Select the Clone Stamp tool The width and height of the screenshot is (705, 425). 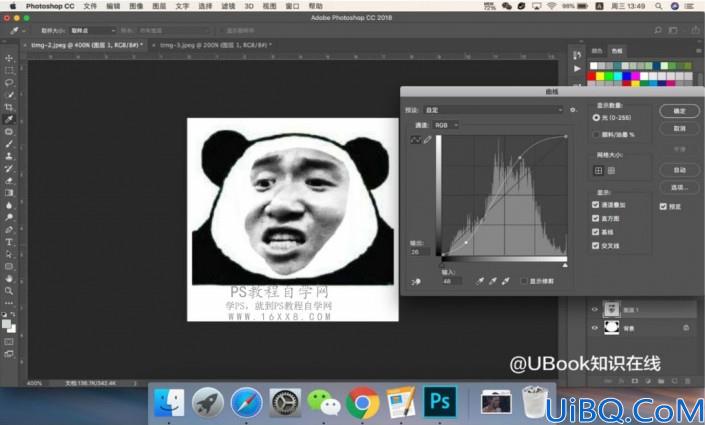[9, 156]
